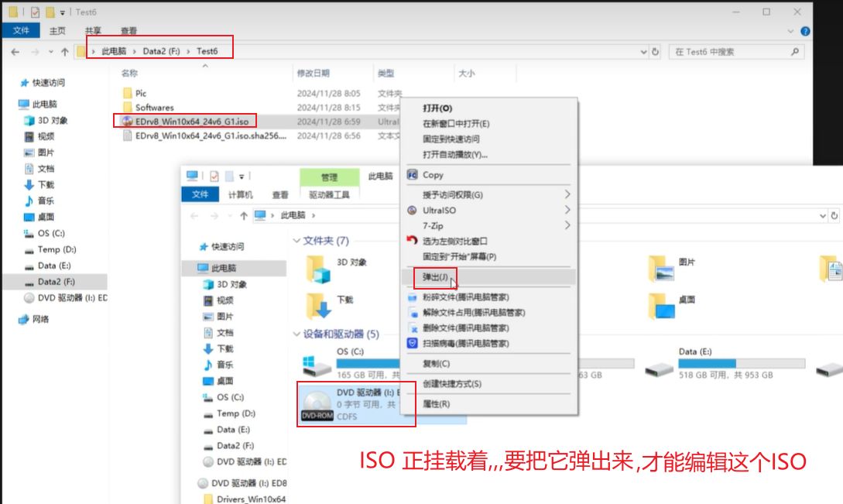Open the OS (C:) drive icon
This screenshot has height=504, width=843.
pos(317,364)
